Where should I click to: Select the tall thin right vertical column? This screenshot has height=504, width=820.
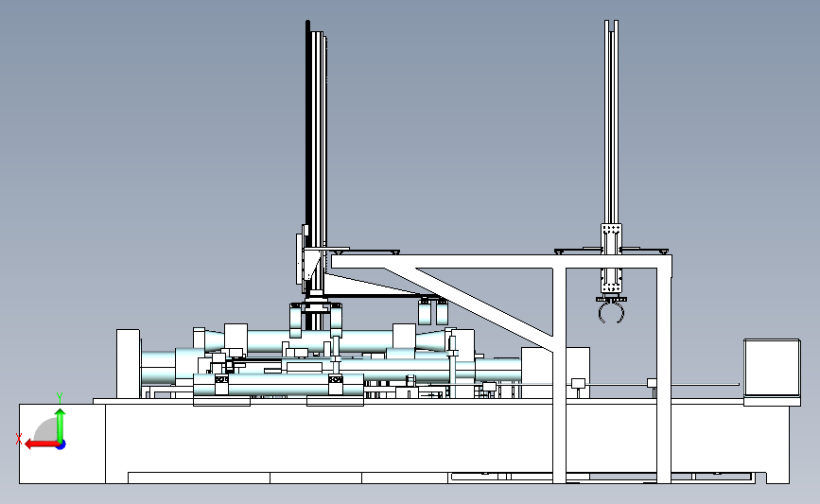click(611, 123)
